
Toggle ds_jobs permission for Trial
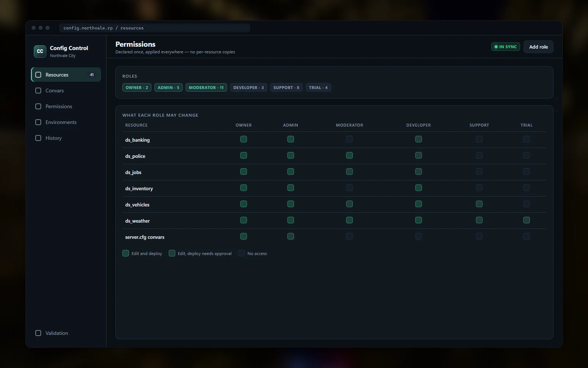[x=527, y=171]
